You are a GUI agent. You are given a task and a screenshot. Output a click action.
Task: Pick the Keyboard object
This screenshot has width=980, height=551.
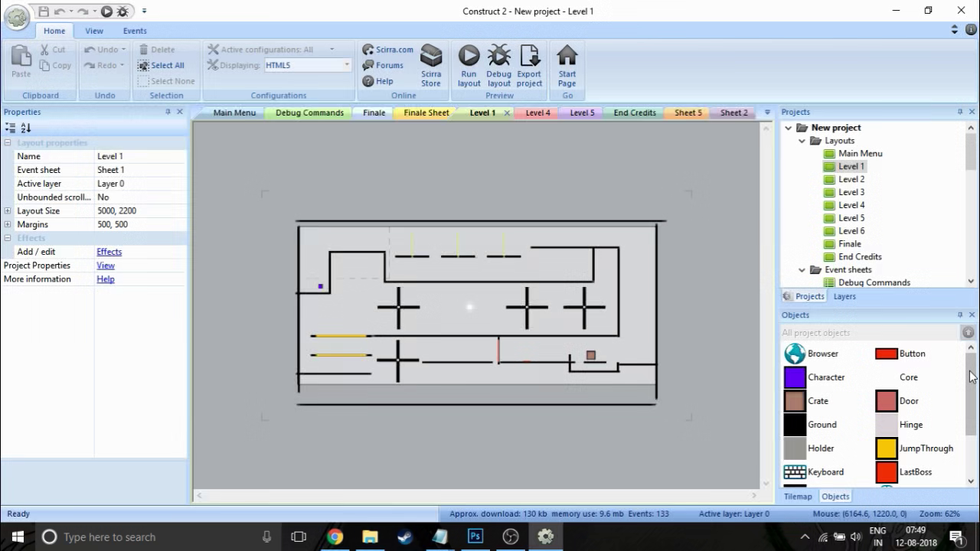[x=795, y=472]
